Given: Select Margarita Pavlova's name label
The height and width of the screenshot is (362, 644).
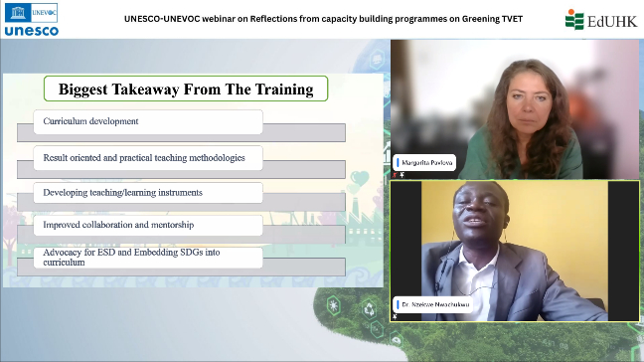Looking at the screenshot, I should (x=424, y=163).
